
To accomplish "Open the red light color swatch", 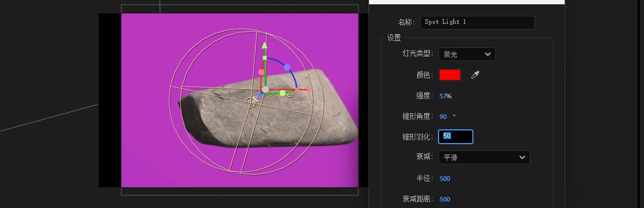I will (x=450, y=75).
